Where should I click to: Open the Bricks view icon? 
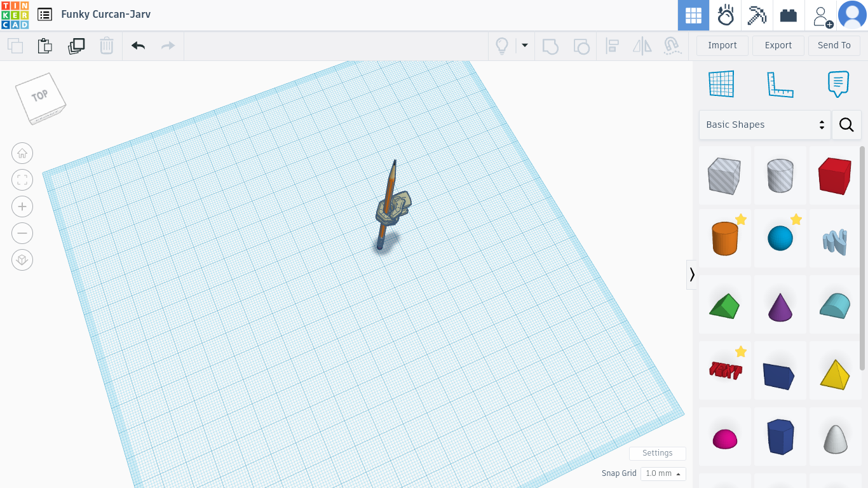[789, 15]
